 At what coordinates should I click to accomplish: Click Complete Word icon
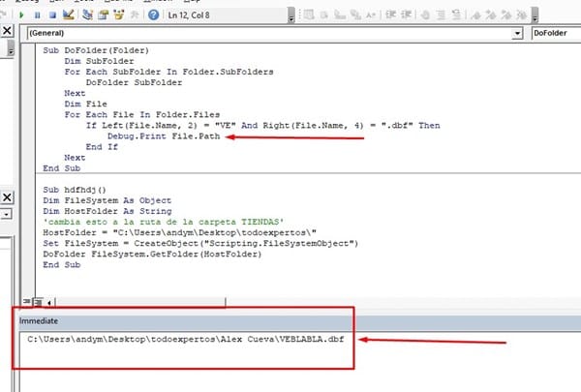pyautogui.click(x=371, y=15)
